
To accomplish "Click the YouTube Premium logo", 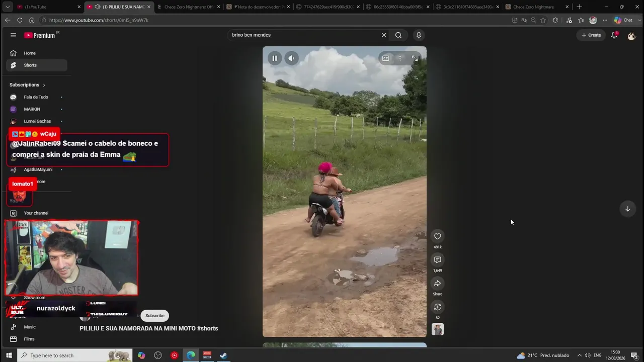I will click(40, 35).
